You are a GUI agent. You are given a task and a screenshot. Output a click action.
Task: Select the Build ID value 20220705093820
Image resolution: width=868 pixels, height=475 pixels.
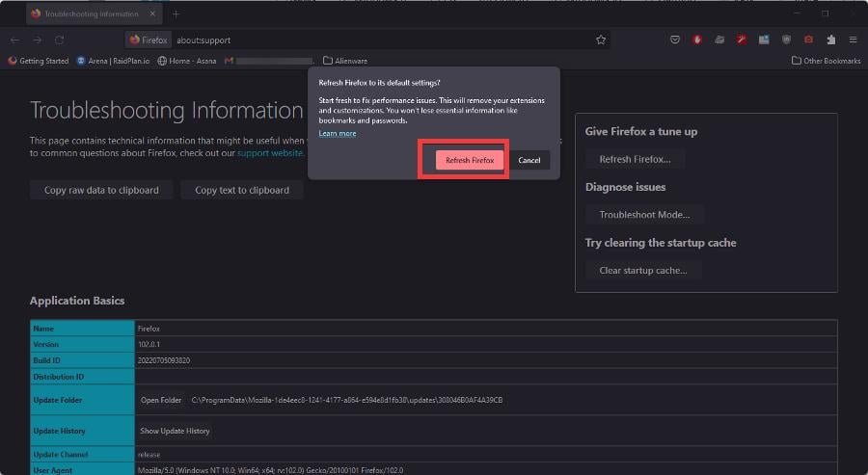coord(164,360)
